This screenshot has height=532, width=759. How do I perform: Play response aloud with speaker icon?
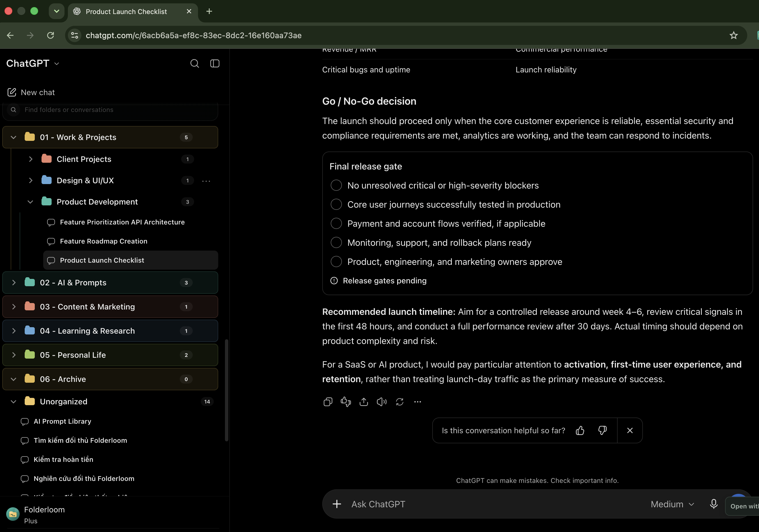coord(381,402)
